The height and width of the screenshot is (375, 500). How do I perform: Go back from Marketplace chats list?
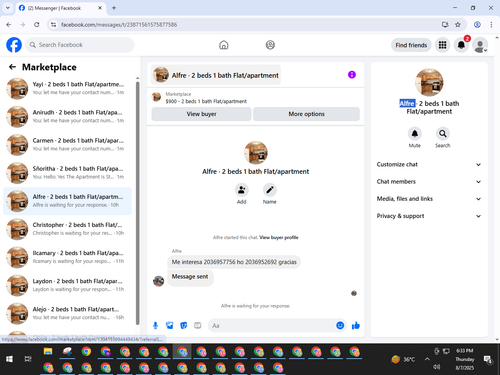tap(12, 67)
